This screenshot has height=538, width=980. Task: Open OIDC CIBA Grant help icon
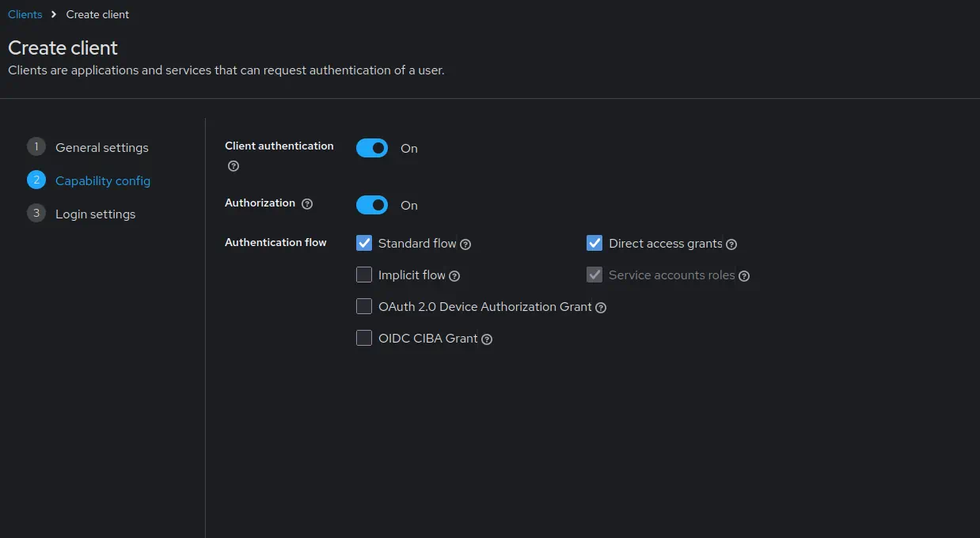487,339
